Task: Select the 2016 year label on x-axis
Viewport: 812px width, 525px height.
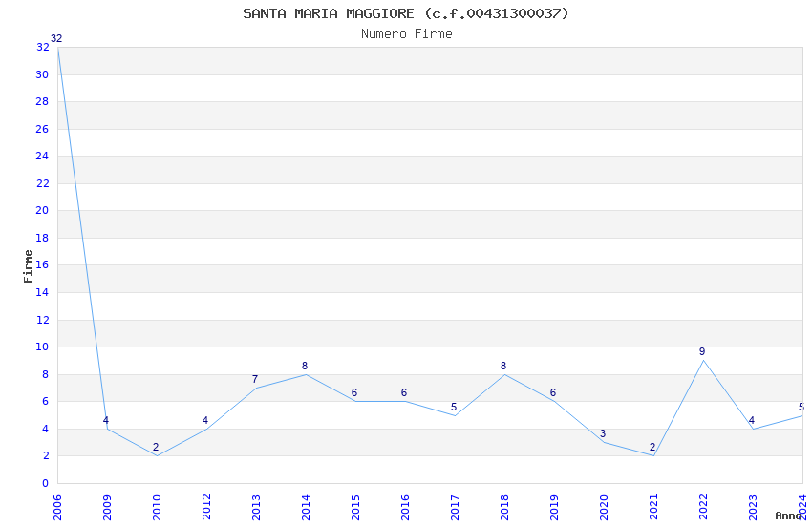Action: [405, 508]
